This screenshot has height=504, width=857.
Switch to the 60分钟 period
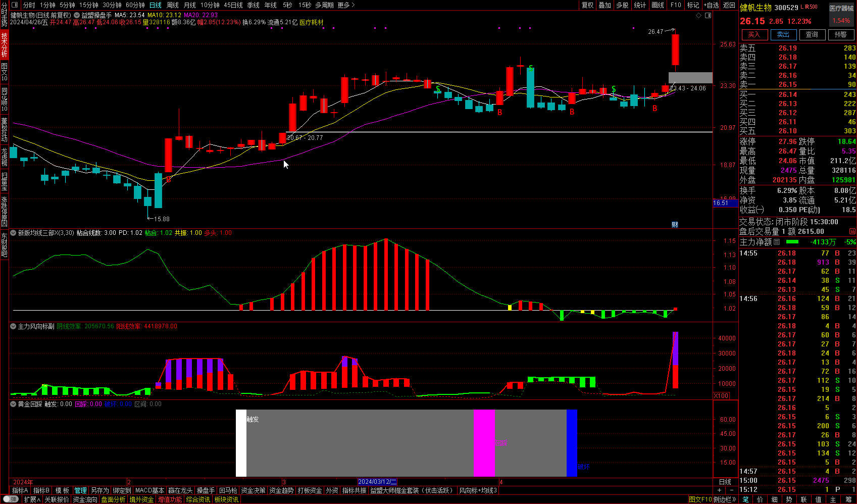[135, 5]
